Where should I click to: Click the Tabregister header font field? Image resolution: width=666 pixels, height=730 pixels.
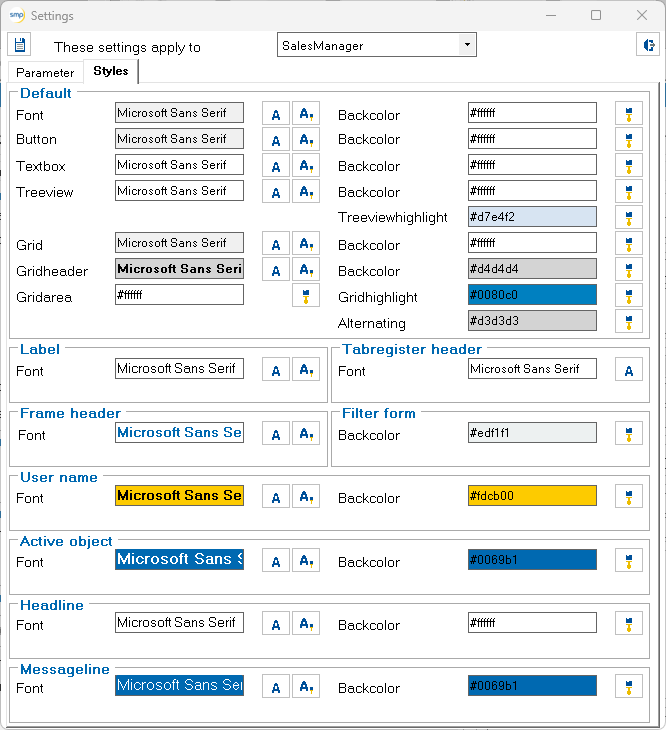[x=532, y=369]
